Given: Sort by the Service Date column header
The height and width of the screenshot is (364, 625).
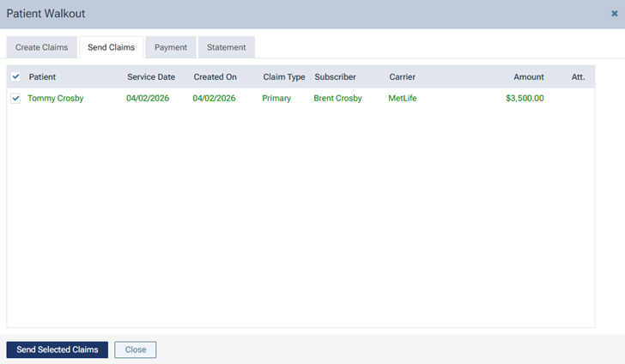Looking at the screenshot, I should 151,77.
